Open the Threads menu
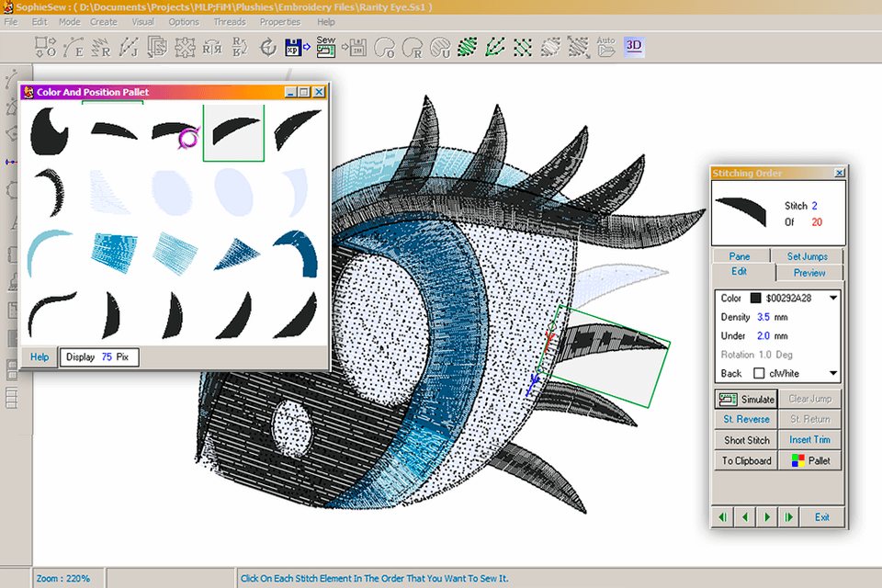 point(229,21)
